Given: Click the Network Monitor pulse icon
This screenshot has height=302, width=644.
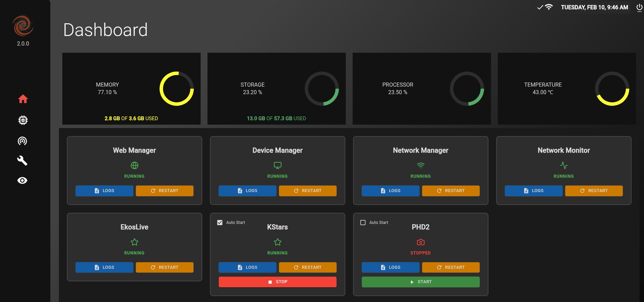Looking at the screenshot, I should click(x=564, y=165).
